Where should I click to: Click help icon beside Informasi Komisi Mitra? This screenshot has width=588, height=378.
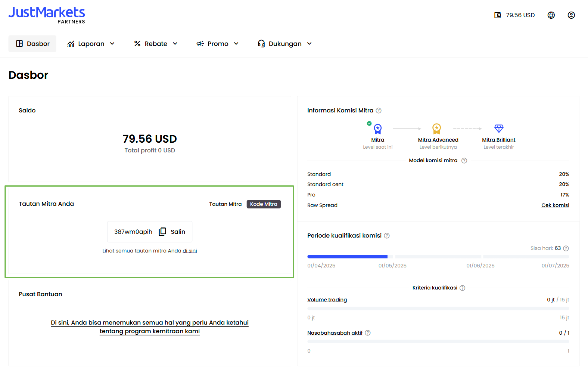click(x=379, y=111)
